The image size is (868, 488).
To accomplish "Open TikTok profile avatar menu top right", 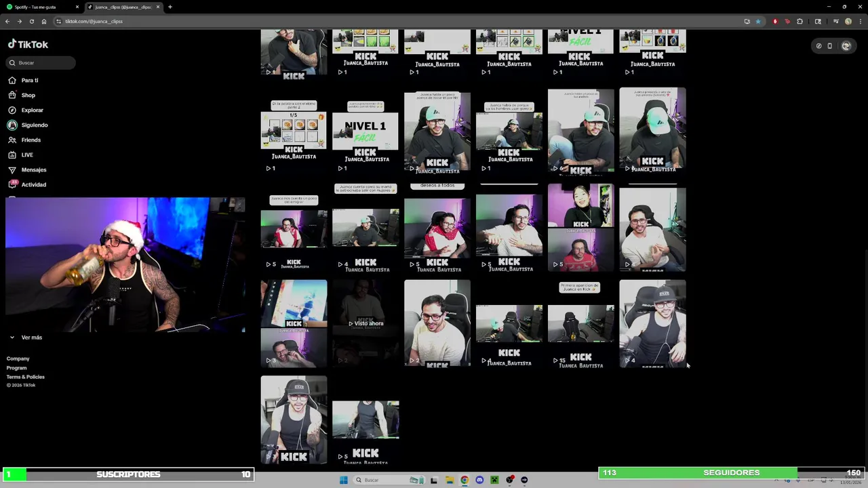I will 846,46.
